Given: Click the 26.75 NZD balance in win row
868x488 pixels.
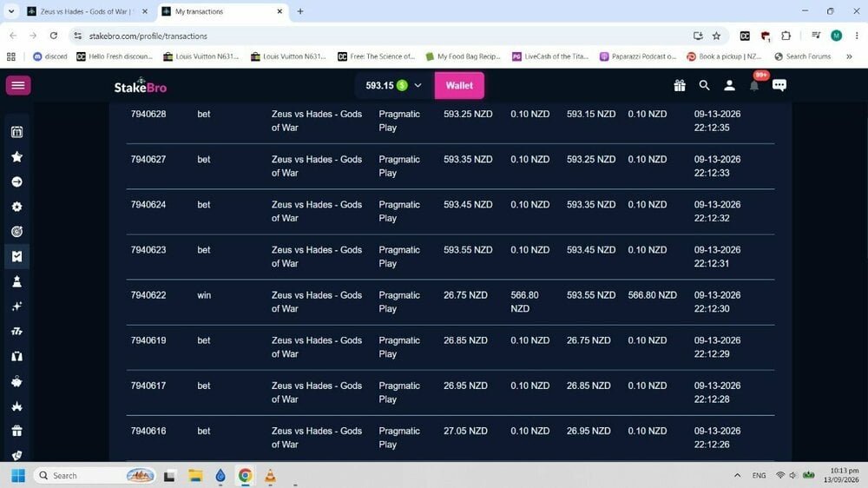Looking at the screenshot, I should pyautogui.click(x=465, y=295).
